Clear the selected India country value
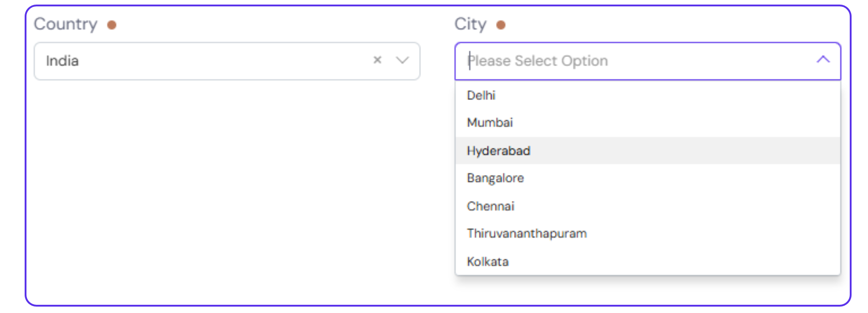The image size is (868, 313). pos(377,60)
